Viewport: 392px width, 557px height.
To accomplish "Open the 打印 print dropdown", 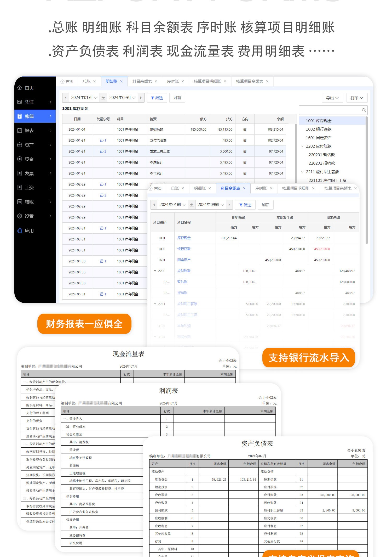I will tap(357, 98).
